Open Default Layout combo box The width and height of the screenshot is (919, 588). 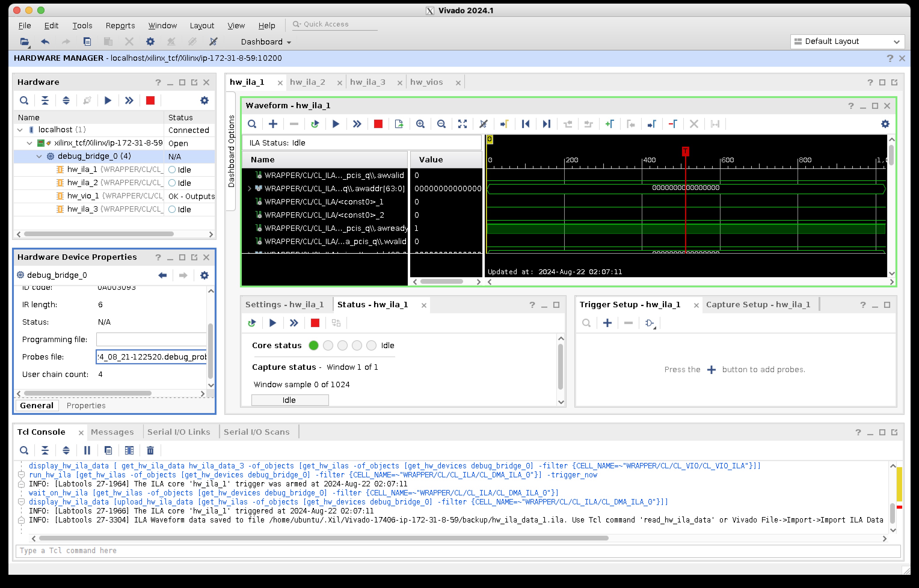[x=847, y=41]
